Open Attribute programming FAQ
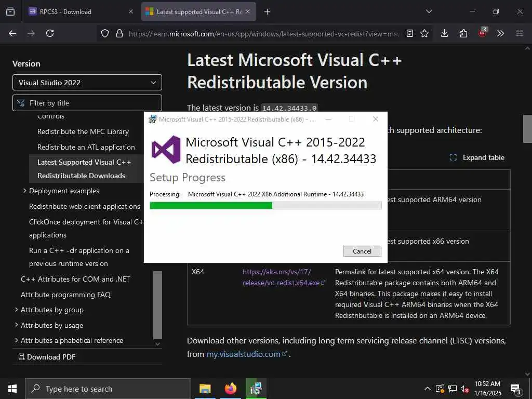Viewport: 532px width, 399px height. 66,295
